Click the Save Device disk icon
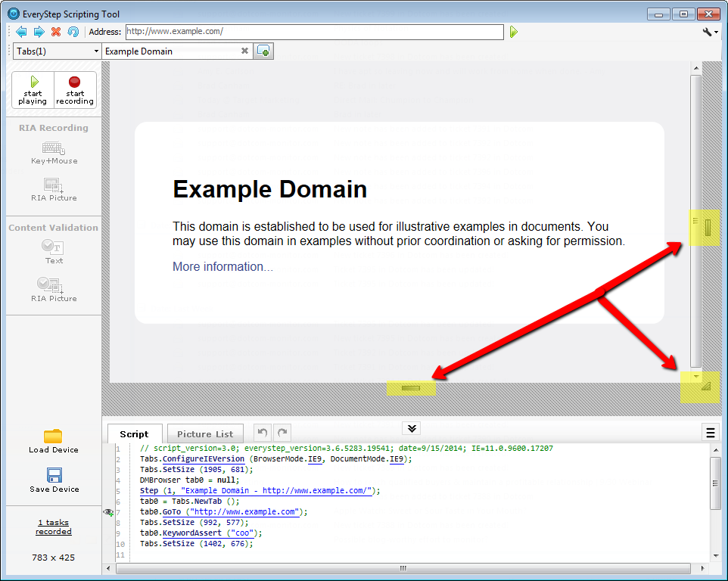The width and height of the screenshot is (728, 581). tap(54, 475)
